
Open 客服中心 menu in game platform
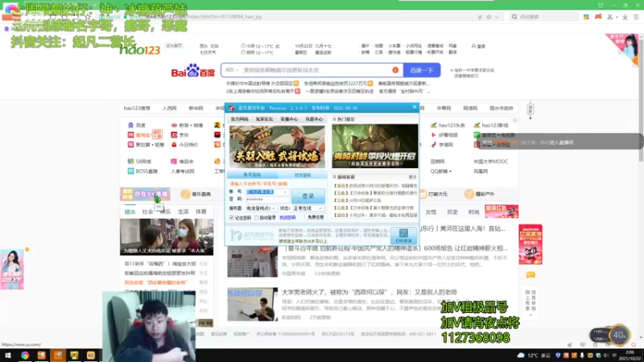point(289,119)
